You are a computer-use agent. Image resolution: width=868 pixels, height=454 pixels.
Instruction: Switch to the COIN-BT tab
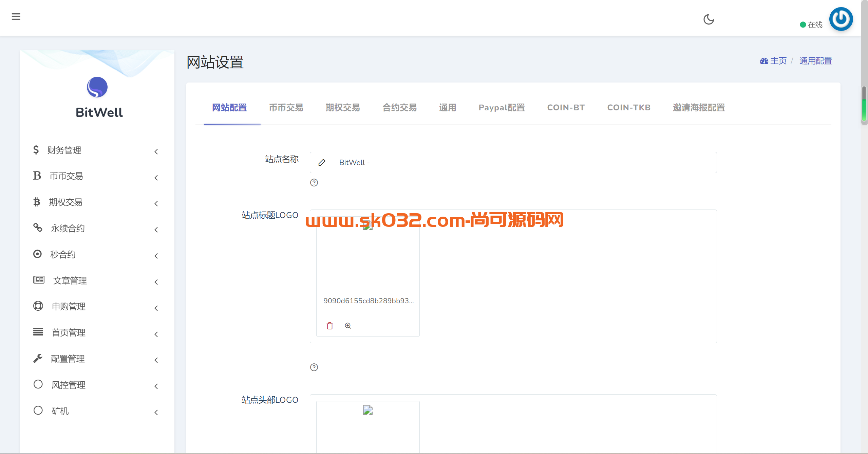click(566, 108)
